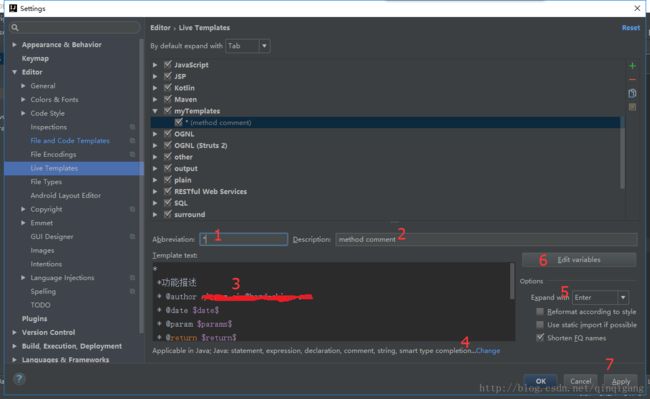This screenshot has width=650, height=399.
Task: Open Intentions settings page
Action: point(46,264)
